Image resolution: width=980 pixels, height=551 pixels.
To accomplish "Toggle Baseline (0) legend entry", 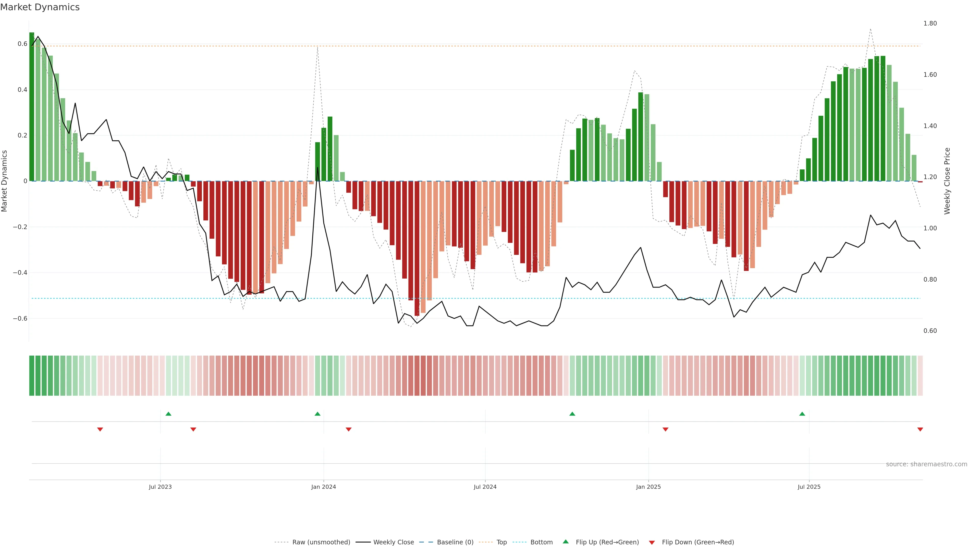I will click(x=455, y=542).
